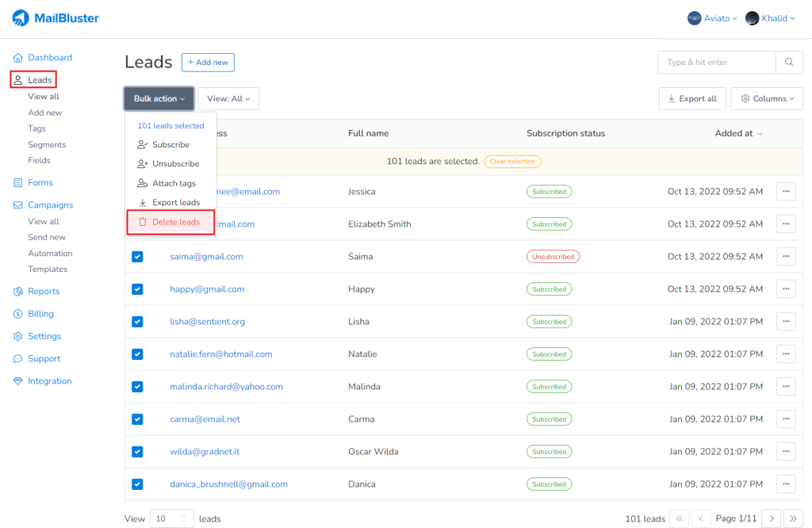This screenshot has width=812, height=528.
Task: Uncheck the wilda@gradnet.it row
Action: pos(137,451)
